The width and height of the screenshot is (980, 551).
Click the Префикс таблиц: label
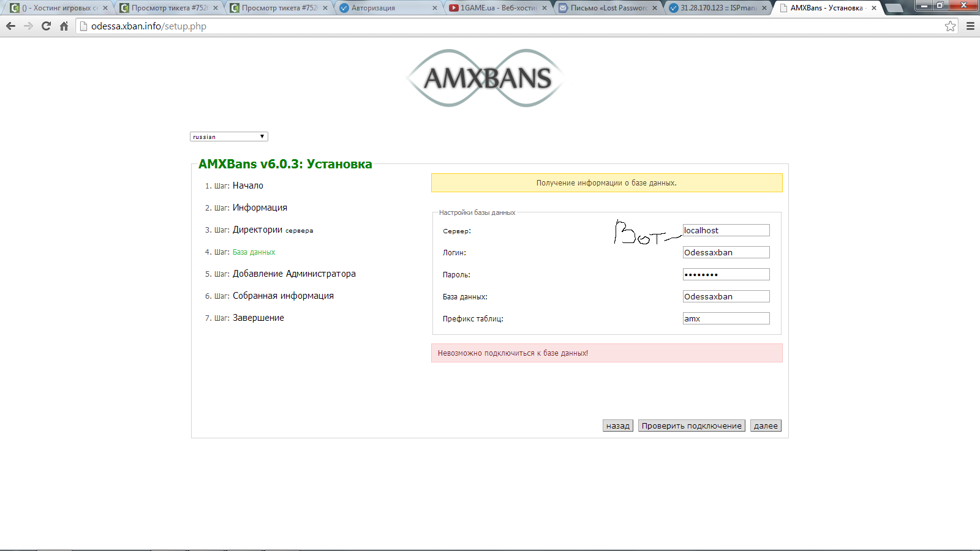point(473,319)
